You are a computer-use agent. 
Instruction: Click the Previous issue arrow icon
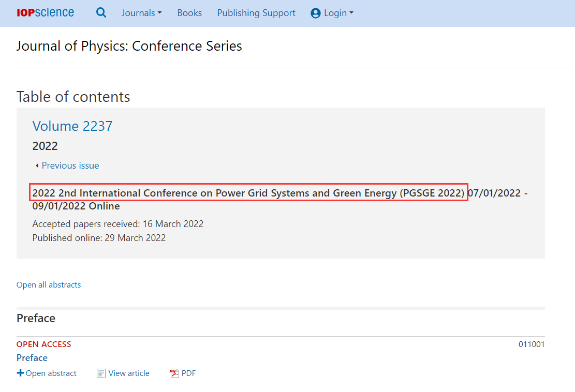[x=37, y=165]
